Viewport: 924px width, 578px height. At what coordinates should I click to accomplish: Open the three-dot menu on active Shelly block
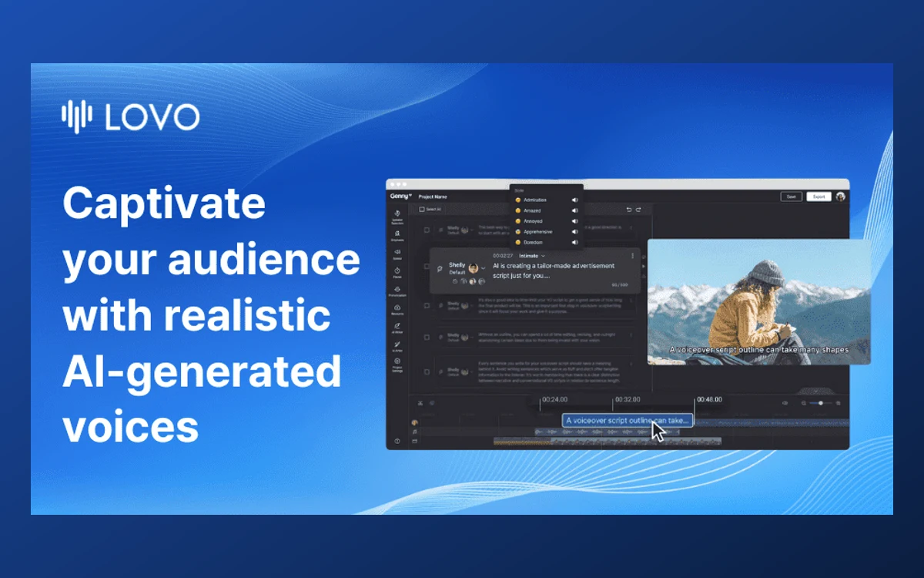(633, 256)
